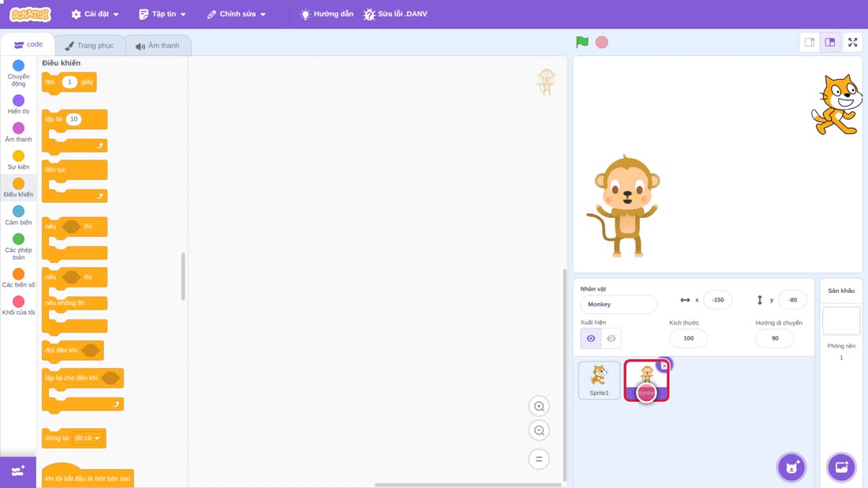Click the green flag to run
The height and width of the screenshot is (488, 868).
582,42
